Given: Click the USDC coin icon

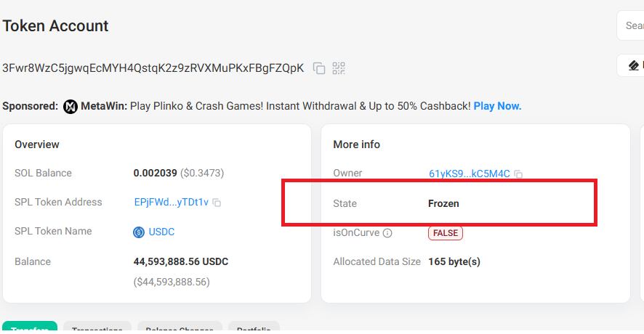Looking at the screenshot, I should [x=139, y=232].
